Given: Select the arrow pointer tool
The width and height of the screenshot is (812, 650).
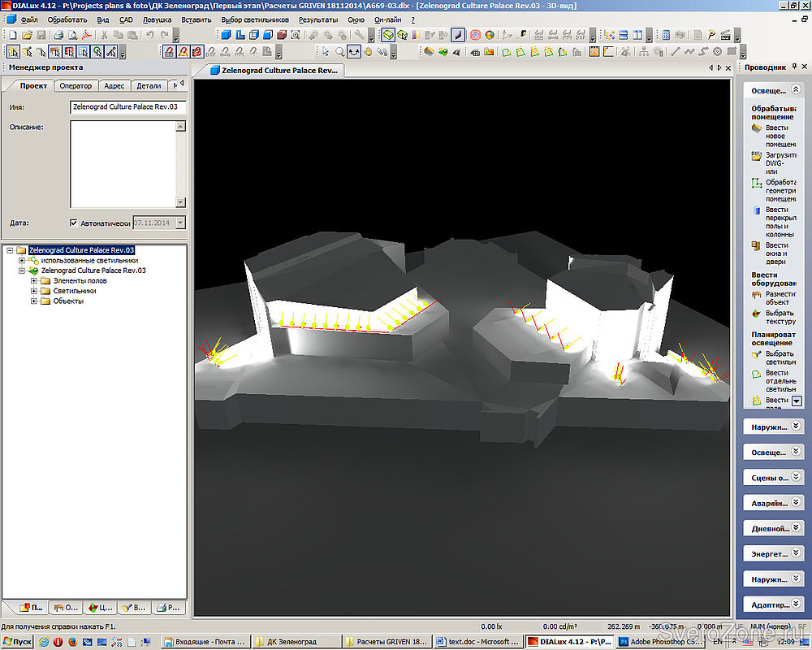Looking at the screenshot, I should click(326, 51).
